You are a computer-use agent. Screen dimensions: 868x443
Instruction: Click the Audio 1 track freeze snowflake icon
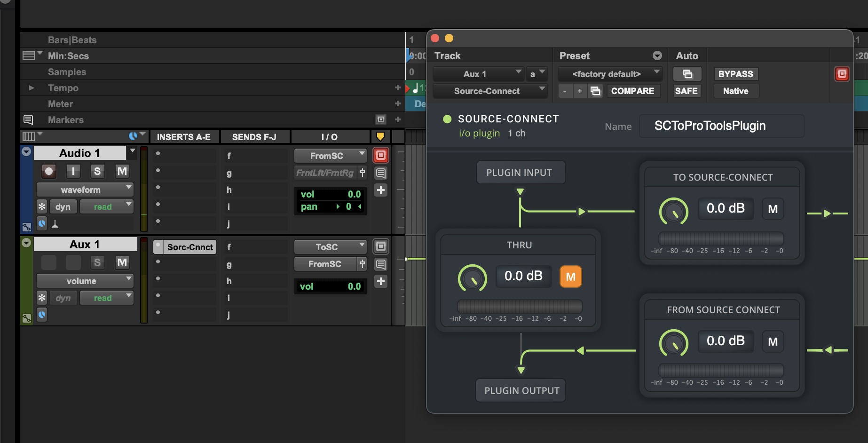point(42,206)
